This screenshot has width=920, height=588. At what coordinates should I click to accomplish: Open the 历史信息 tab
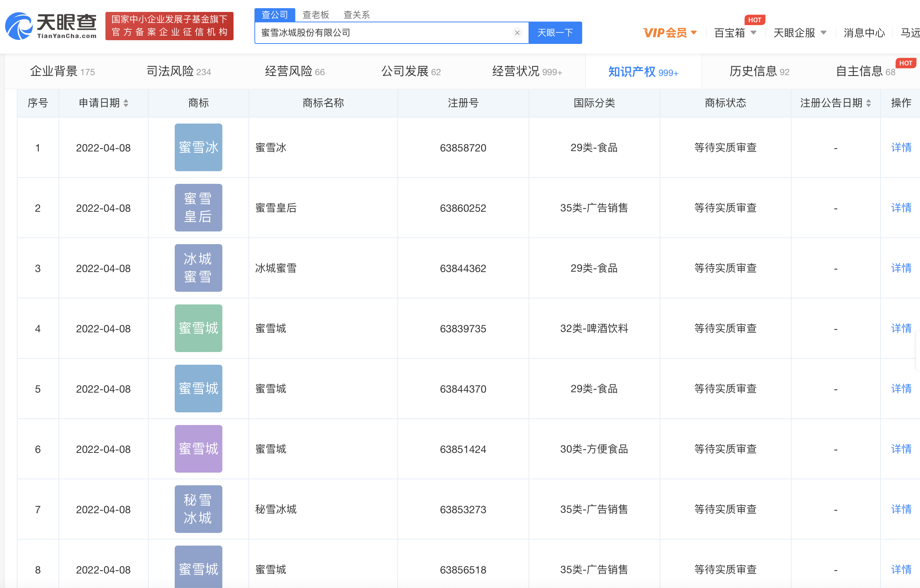click(x=759, y=71)
